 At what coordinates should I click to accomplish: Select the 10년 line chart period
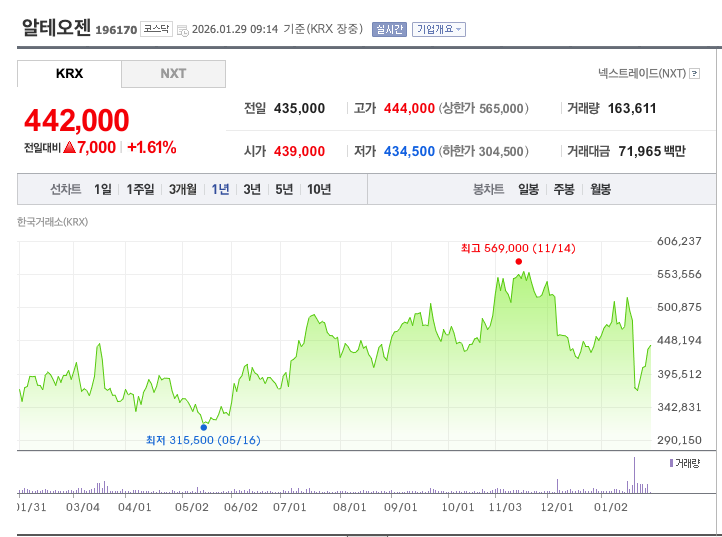pyautogui.click(x=319, y=189)
